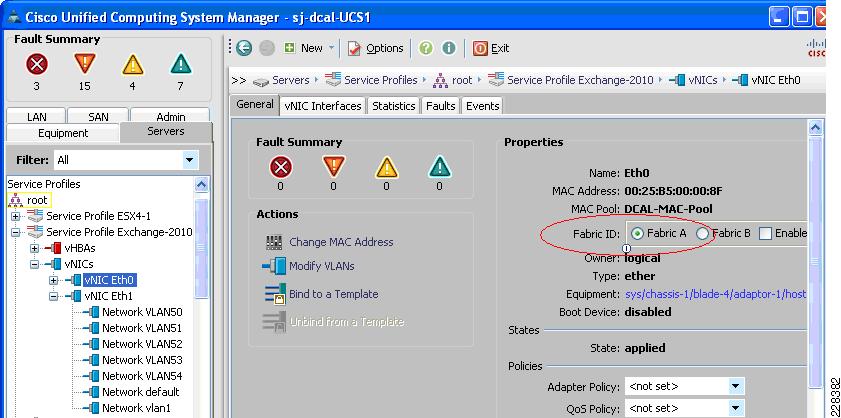Click the info icon in toolbar
The width and height of the screenshot is (841, 418).
pos(448,48)
